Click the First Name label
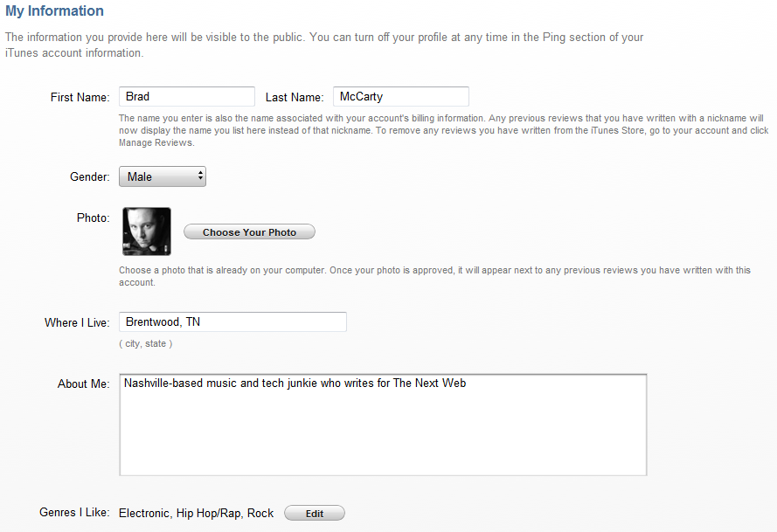 [80, 97]
